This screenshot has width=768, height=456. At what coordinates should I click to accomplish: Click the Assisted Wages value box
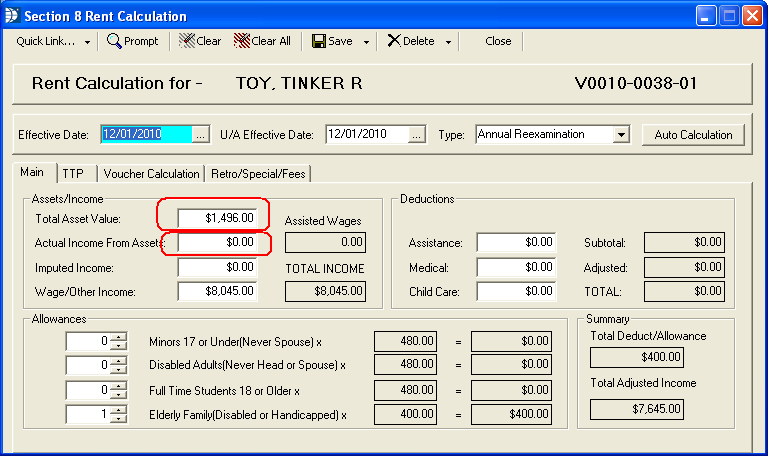click(x=325, y=242)
